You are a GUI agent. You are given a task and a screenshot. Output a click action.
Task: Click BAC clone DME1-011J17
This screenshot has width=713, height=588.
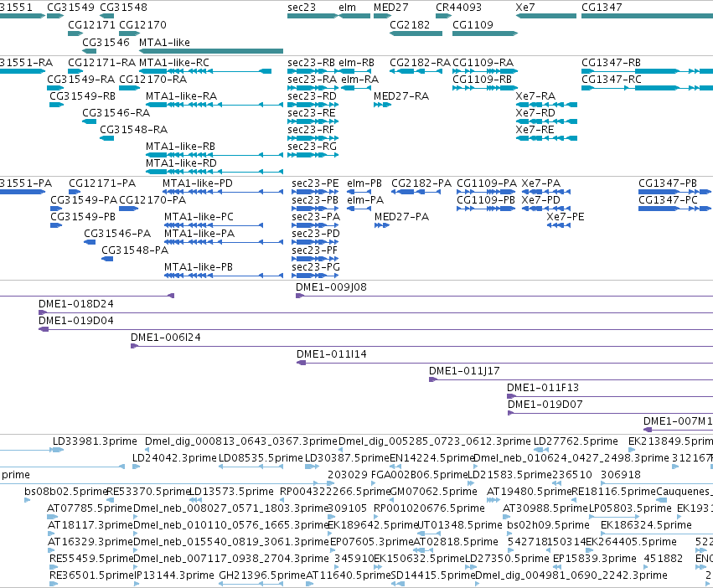point(571,379)
